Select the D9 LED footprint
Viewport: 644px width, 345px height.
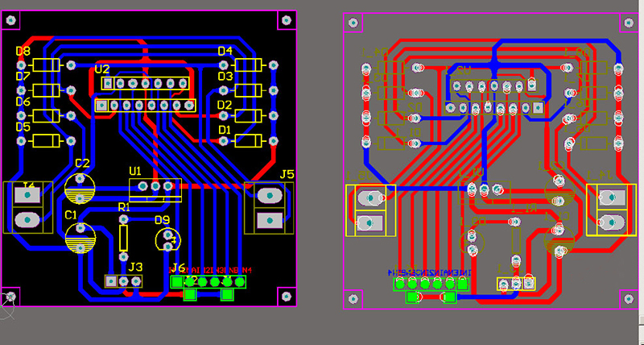tap(167, 238)
